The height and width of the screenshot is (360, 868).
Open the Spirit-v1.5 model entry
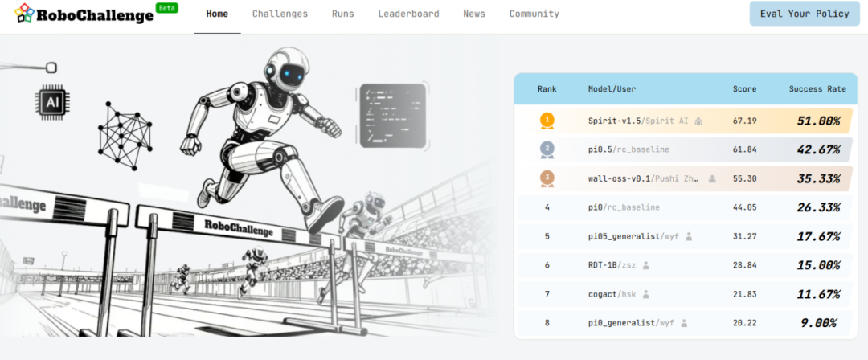pyautogui.click(x=638, y=121)
